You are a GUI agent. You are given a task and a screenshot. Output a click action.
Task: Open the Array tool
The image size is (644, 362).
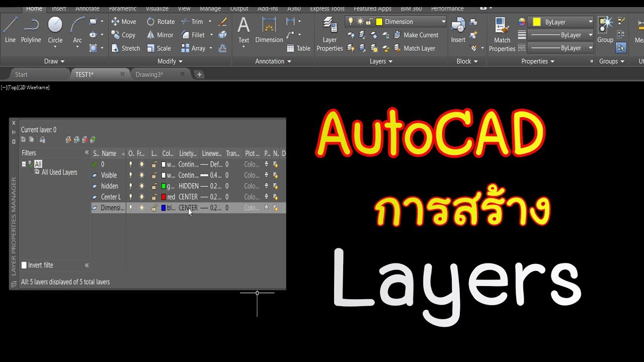[x=193, y=48]
